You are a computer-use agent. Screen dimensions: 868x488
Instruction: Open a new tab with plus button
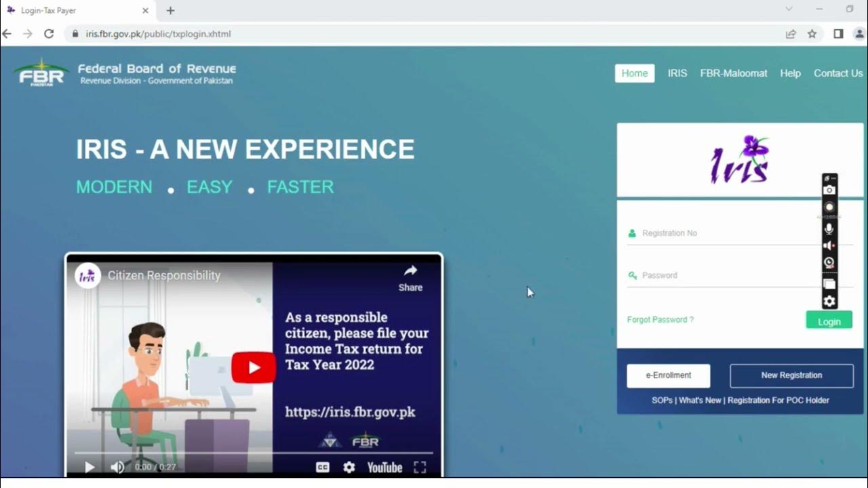(170, 10)
